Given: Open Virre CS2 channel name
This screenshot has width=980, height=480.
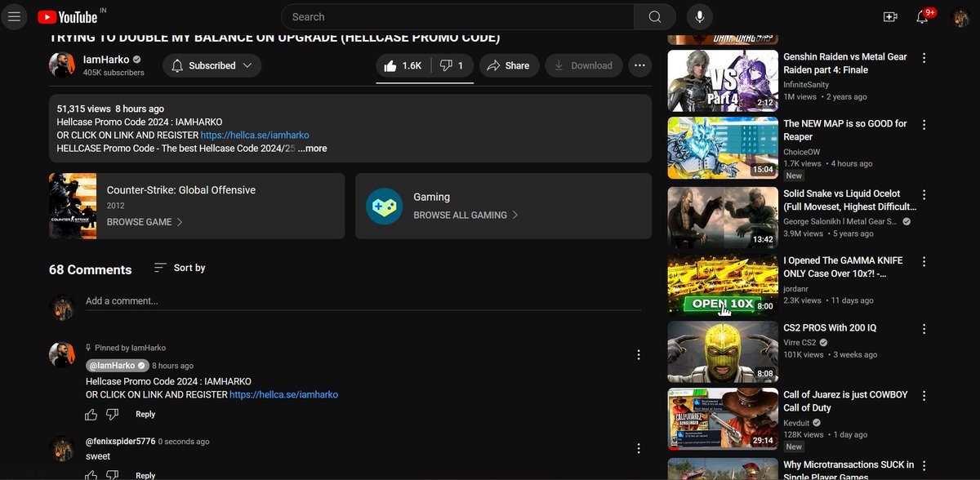Looking at the screenshot, I should [800, 343].
